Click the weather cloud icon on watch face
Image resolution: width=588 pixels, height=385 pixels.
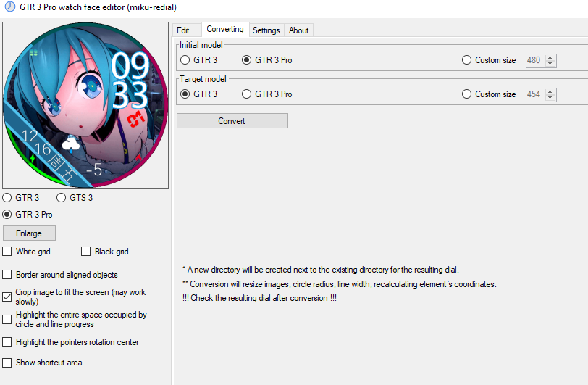(x=70, y=144)
